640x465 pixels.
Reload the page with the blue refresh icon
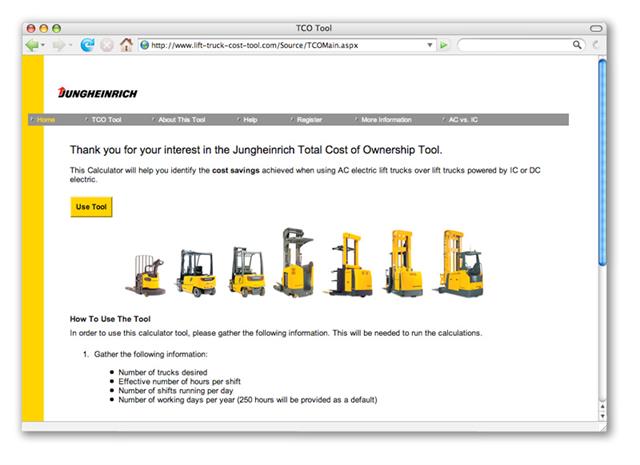(87, 44)
